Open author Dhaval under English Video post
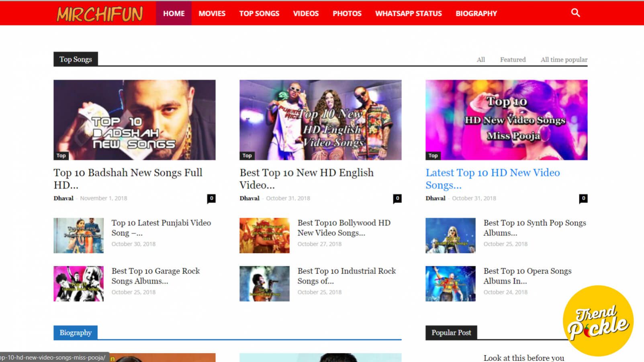The image size is (644, 362). (249, 198)
